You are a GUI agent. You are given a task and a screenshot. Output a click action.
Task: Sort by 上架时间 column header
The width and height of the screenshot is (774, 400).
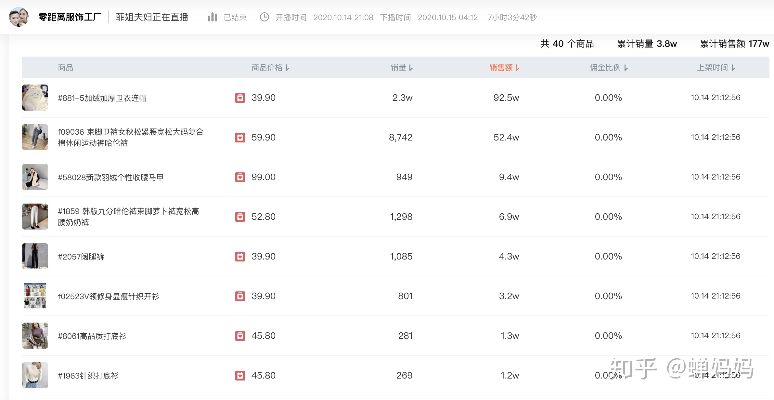pos(716,68)
